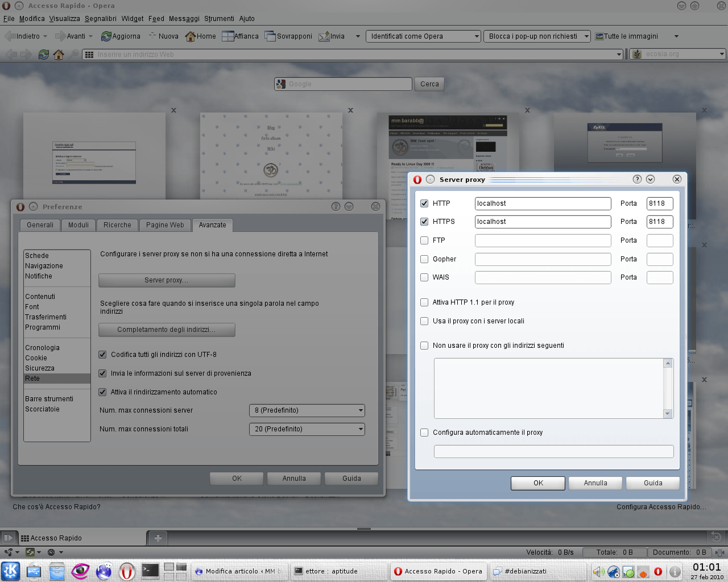Image resolution: width=728 pixels, height=582 pixels.
Task: Click the HTTP proxy host field
Action: [x=543, y=203]
